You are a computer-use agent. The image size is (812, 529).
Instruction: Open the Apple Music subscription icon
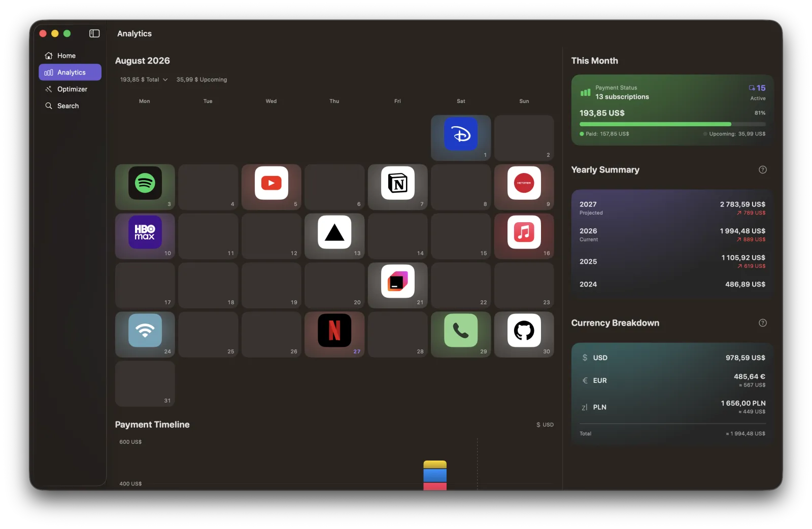(x=524, y=232)
